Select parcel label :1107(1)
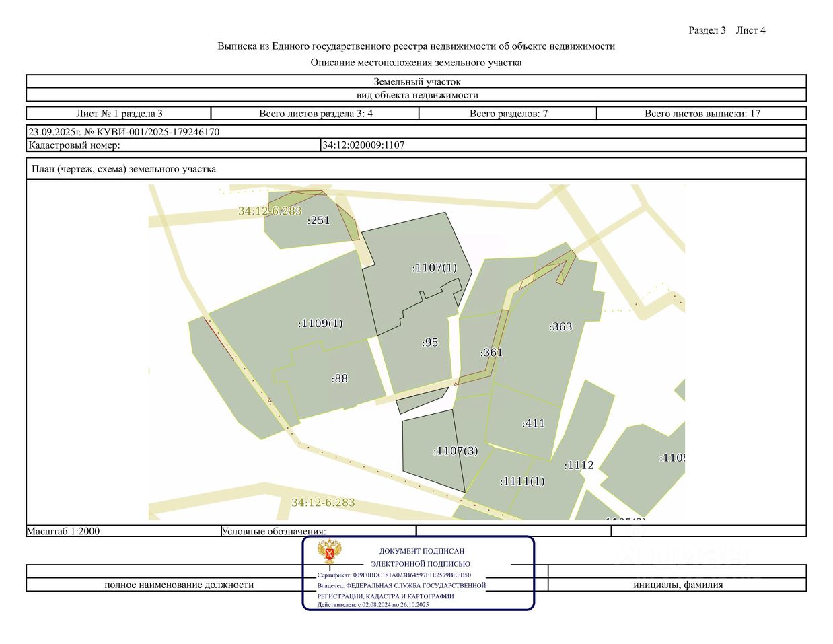 pos(434,268)
